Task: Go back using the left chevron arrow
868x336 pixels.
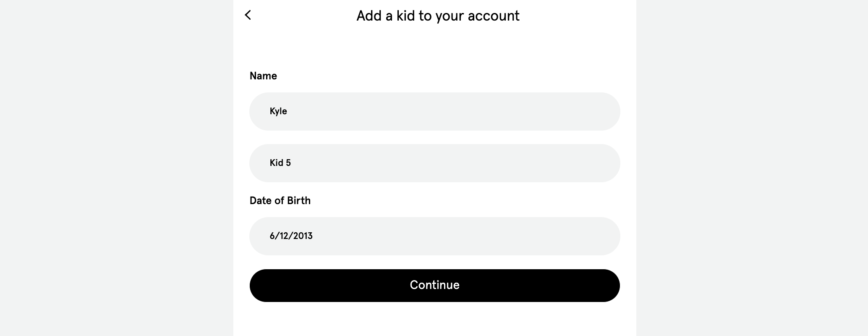Action: pos(248,15)
